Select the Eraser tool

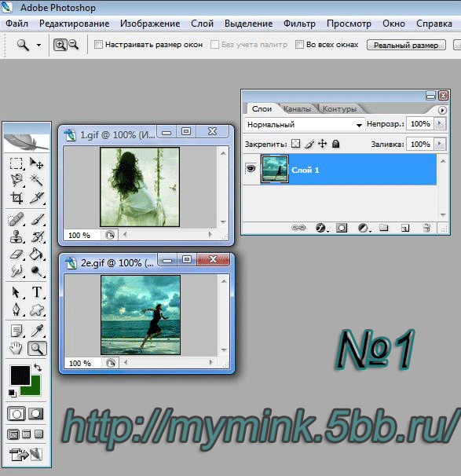[x=16, y=254]
